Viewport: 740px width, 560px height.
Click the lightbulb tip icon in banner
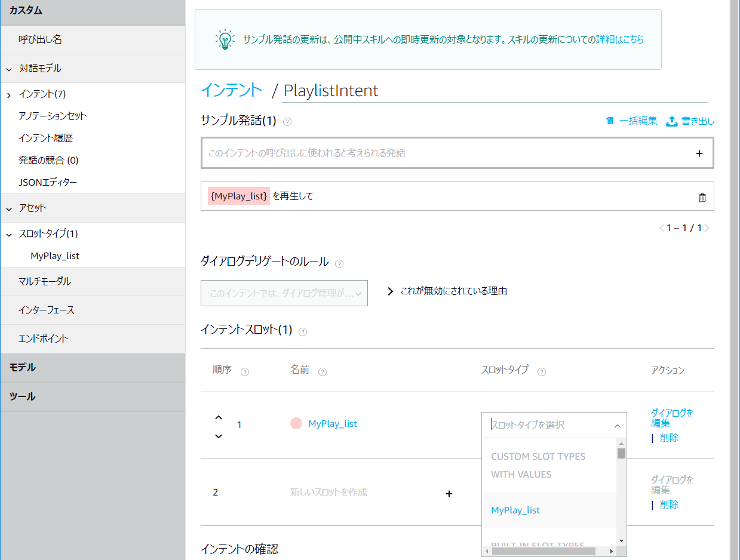(225, 39)
